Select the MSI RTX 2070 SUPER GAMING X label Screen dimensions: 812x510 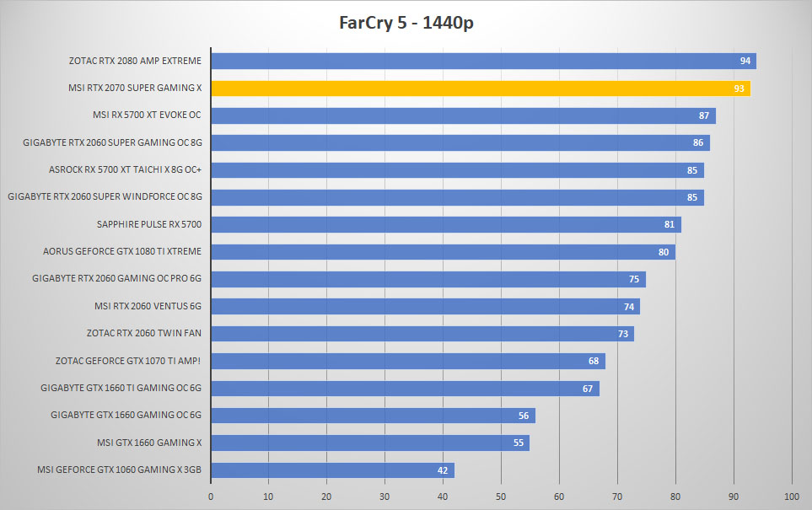[135, 88]
